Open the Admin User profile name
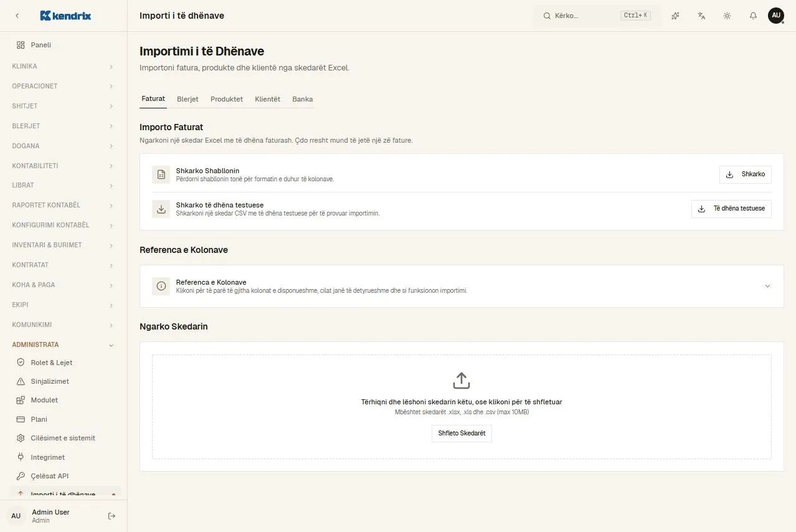 pos(51,512)
